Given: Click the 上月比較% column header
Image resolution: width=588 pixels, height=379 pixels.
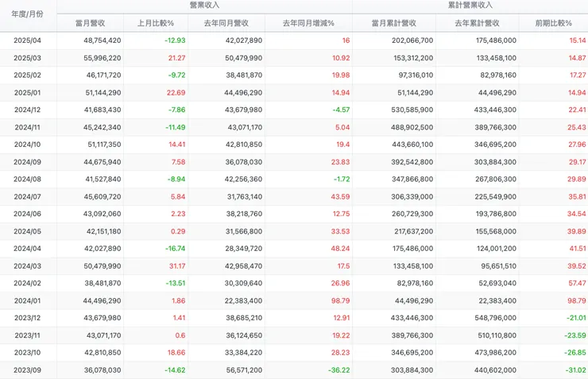Looking at the screenshot, I should click(x=156, y=23).
